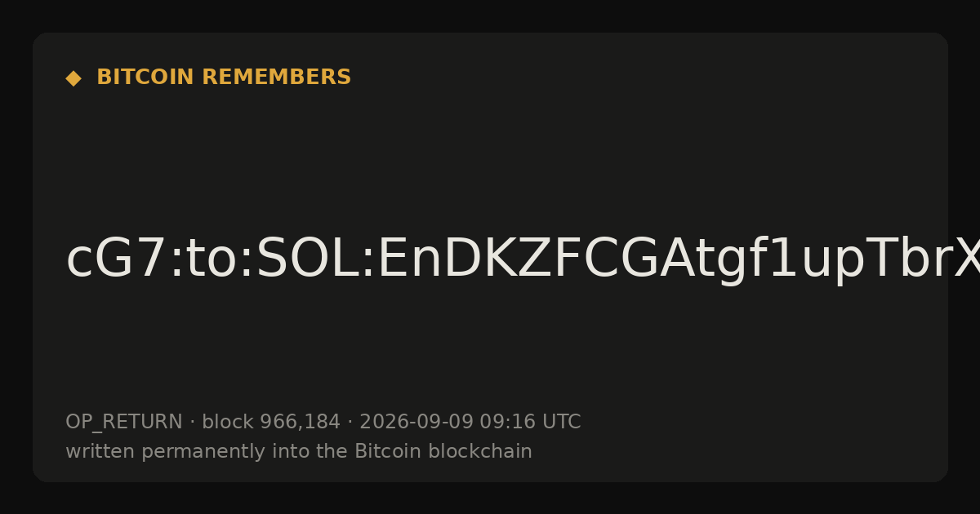Select the cG7 prefix of the message
The image size is (980, 514).
[x=115, y=261]
